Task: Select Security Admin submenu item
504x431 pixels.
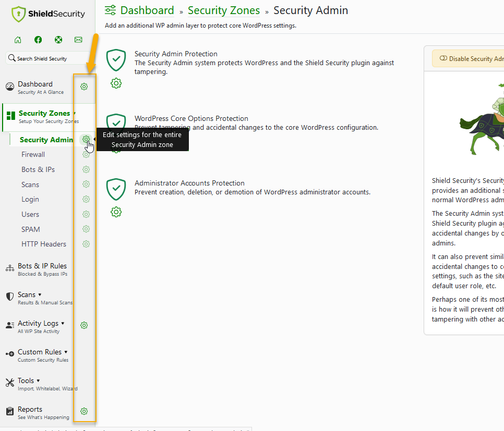Action: pyautogui.click(x=46, y=140)
